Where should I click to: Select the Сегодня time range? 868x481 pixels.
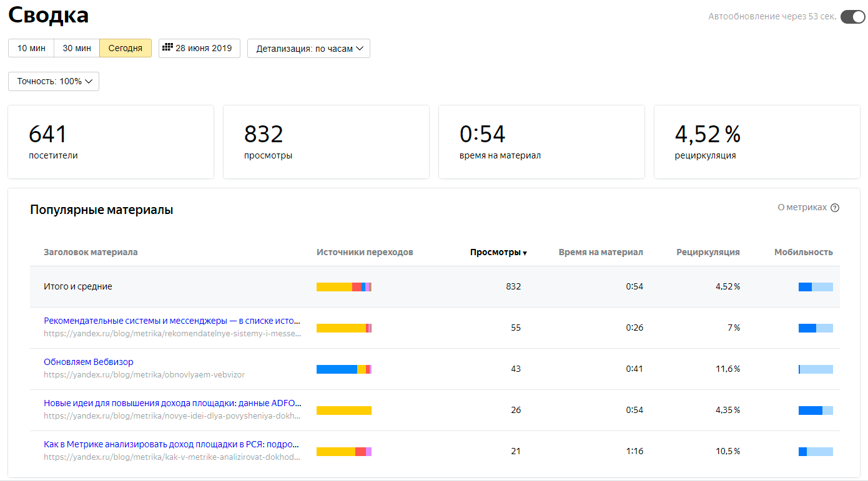(126, 48)
